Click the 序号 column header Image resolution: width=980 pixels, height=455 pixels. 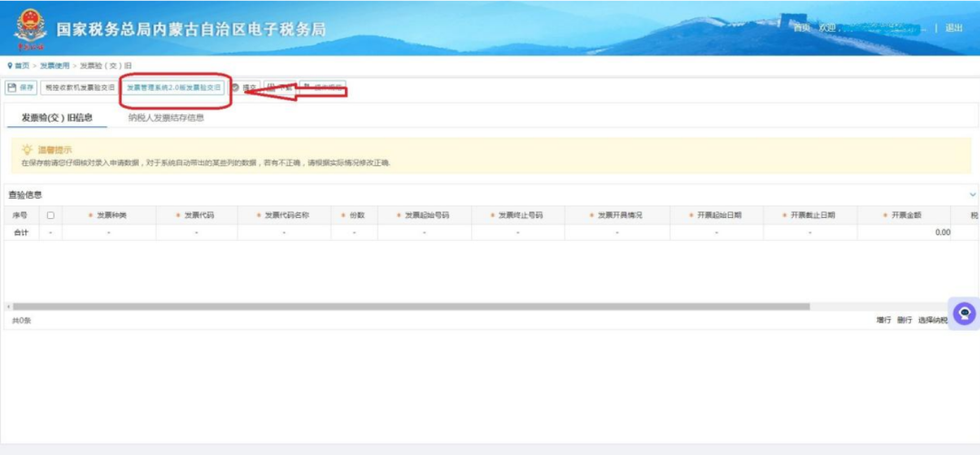pyautogui.click(x=20, y=215)
